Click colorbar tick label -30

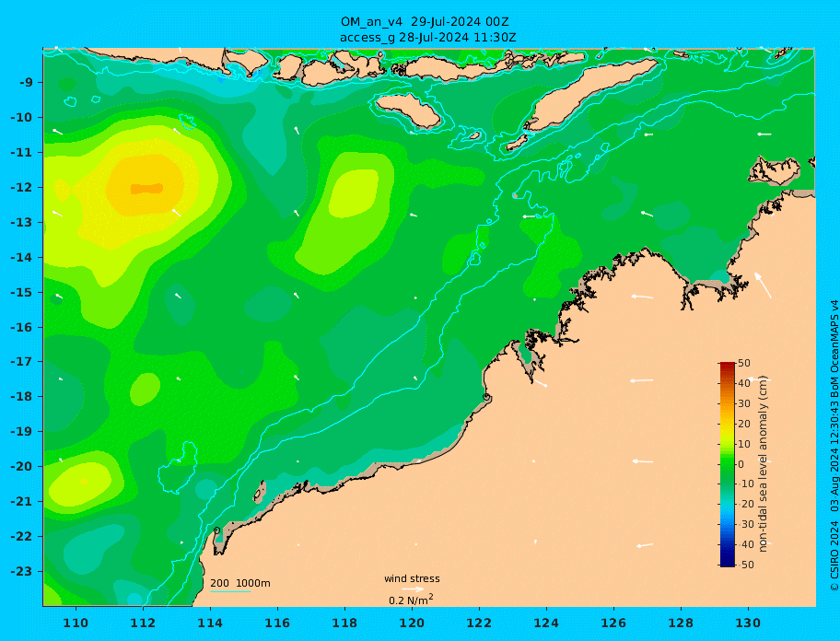click(746, 524)
